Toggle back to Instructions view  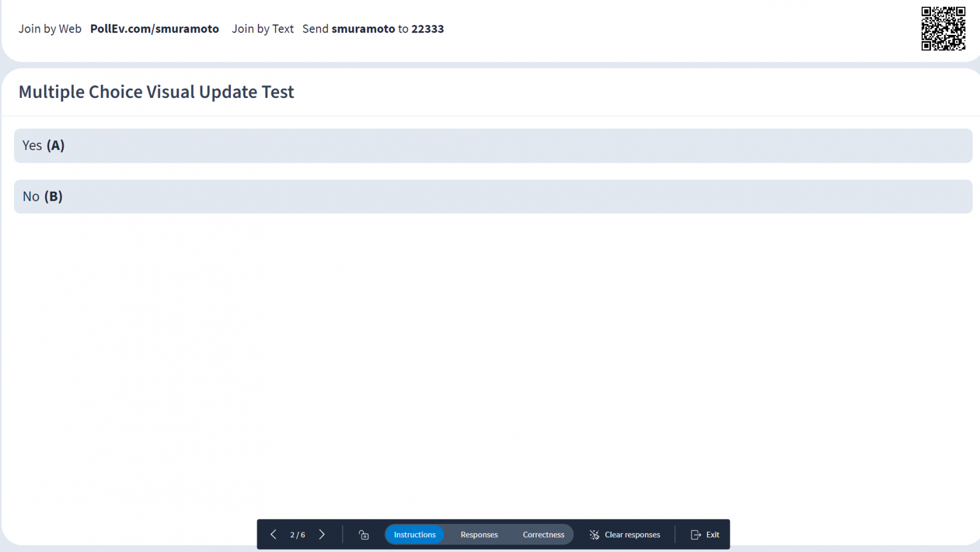(x=415, y=534)
